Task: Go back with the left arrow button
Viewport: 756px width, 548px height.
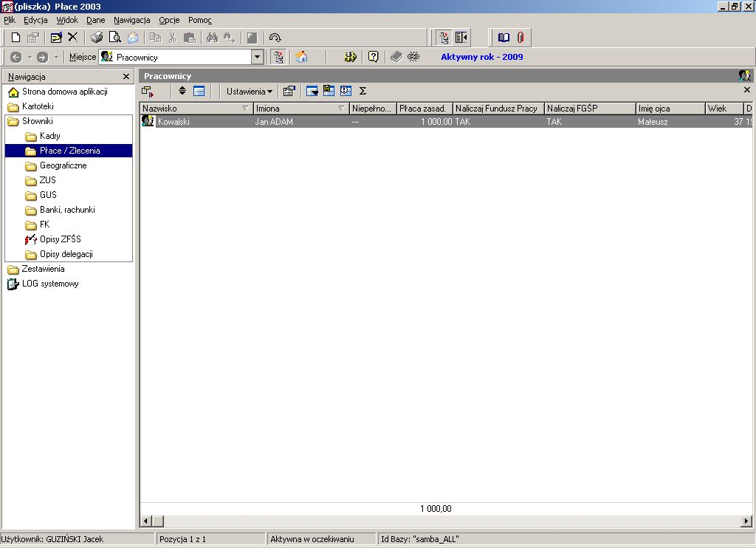Action: [16, 57]
